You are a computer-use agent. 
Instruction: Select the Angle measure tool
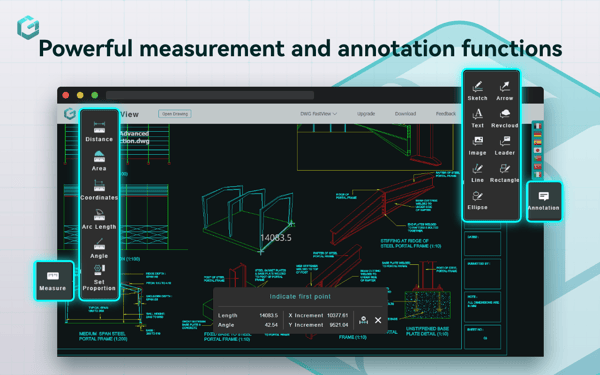click(x=99, y=248)
